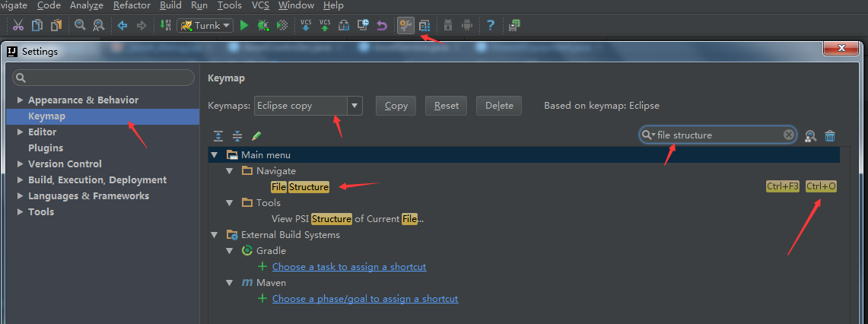The image size is (868, 324).
Task: Click the Copy keymap button
Action: pos(396,106)
